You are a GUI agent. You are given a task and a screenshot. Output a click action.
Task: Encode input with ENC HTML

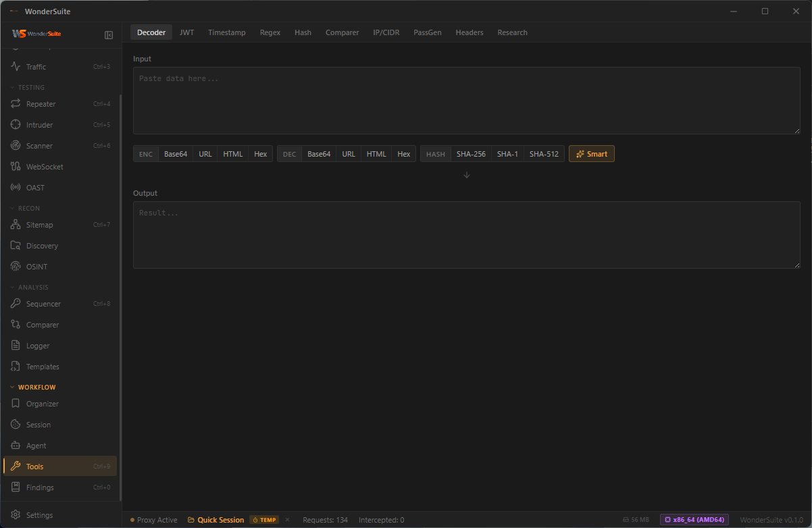coord(233,154)
